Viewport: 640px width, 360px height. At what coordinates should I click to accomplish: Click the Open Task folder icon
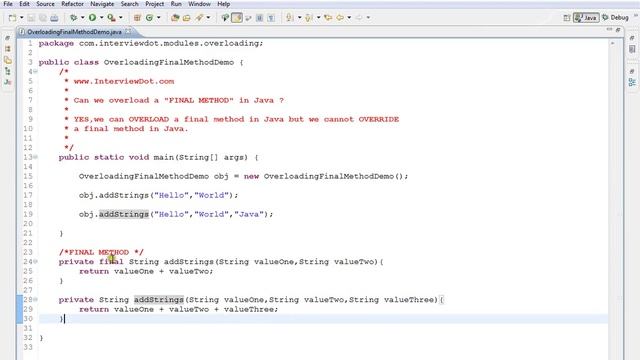(187, 18)
